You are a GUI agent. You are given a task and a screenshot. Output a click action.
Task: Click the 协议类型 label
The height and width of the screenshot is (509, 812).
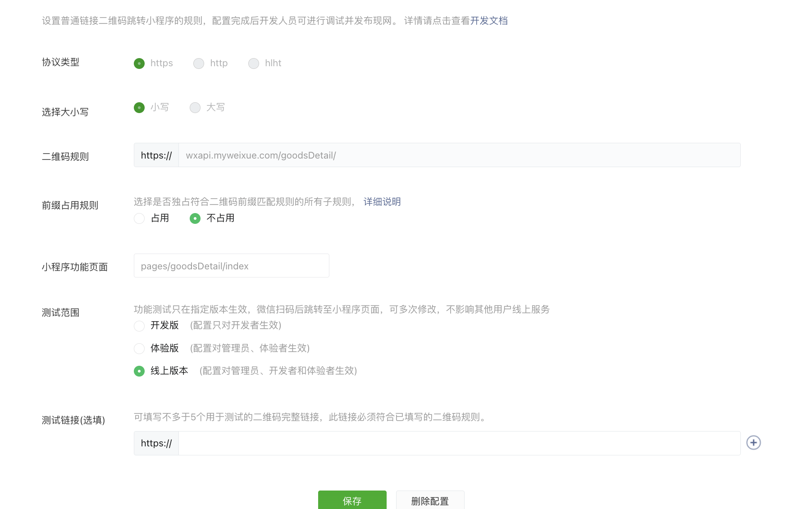click(x=61, y=62)
